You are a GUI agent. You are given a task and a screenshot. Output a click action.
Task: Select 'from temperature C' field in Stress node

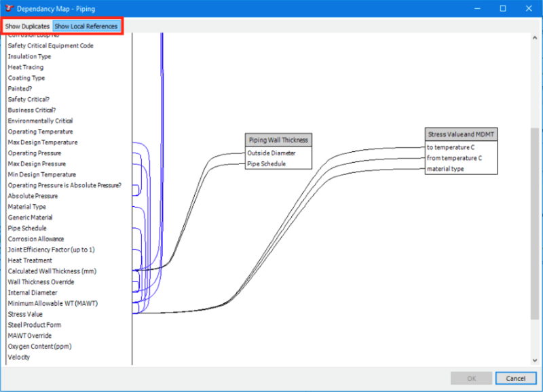pos(454,158)
